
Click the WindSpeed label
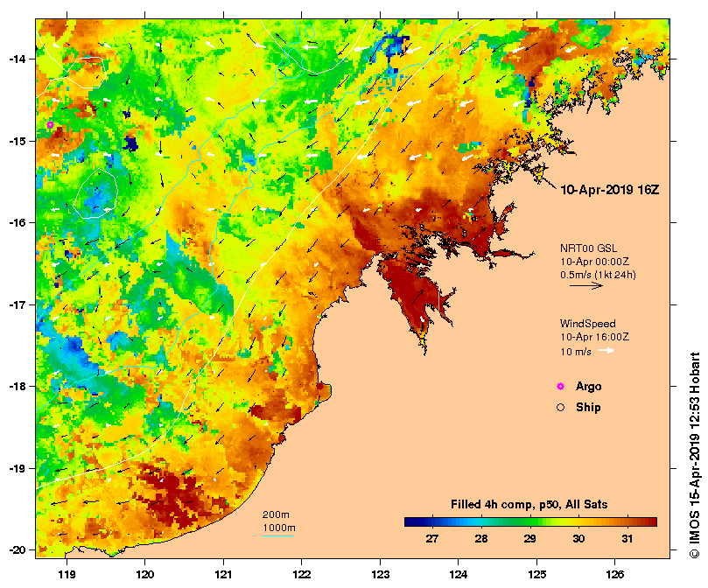(x=588, y=324)
